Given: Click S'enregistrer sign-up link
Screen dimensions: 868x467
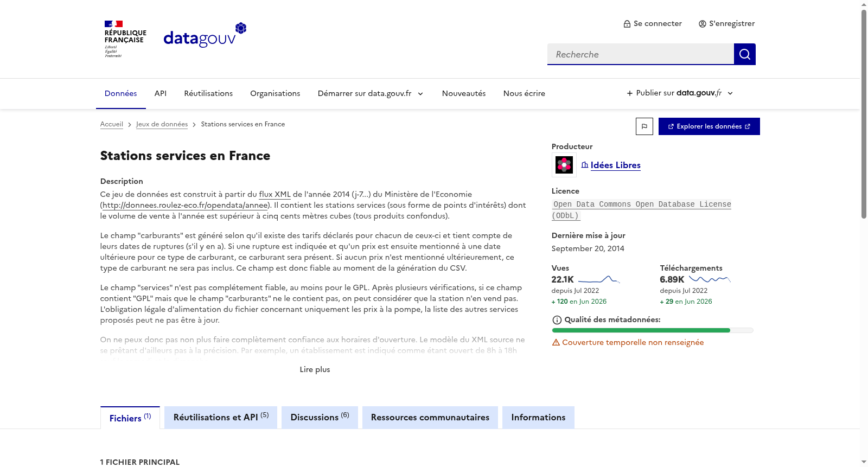Looking at the screenshot, I should click(726, 24).
